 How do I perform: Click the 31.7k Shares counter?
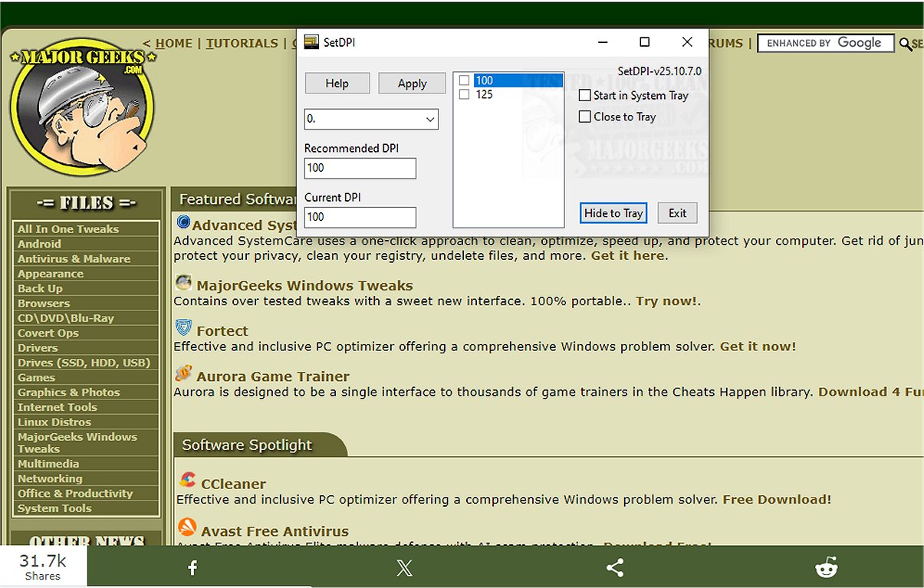pyautogui.click(x=43, y=567)
